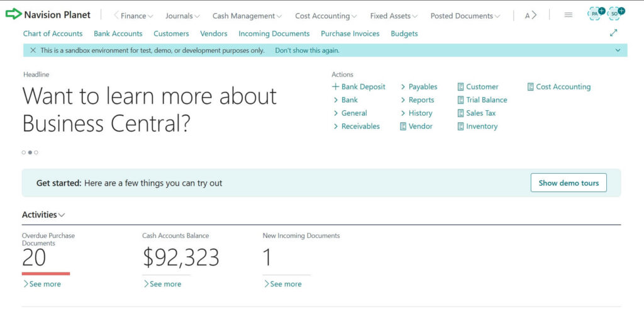Click the PA user avatar icon
This screenshot has width=644, height=311.
[x=596, y=14]
